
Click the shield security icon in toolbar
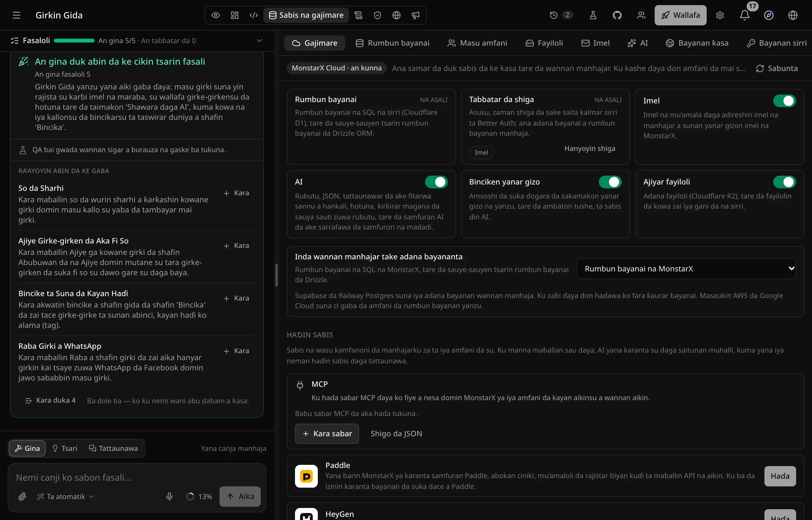coord(377,15)
